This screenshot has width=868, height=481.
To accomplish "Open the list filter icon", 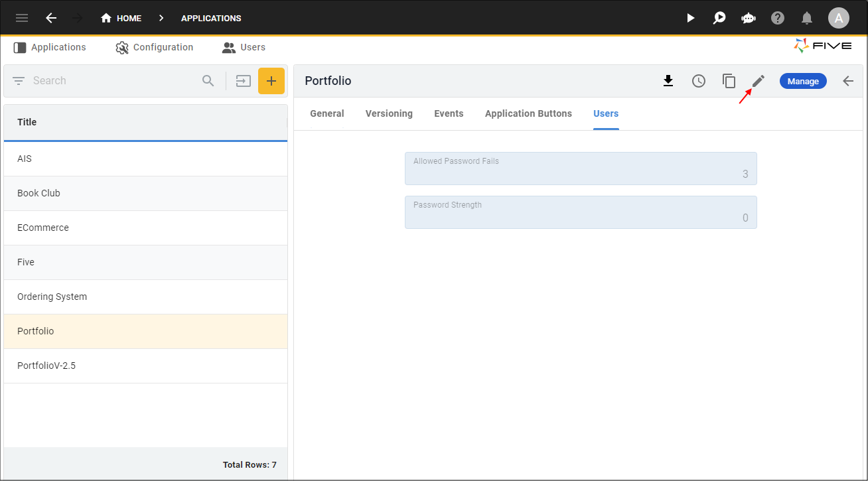I will click(19, 81).
